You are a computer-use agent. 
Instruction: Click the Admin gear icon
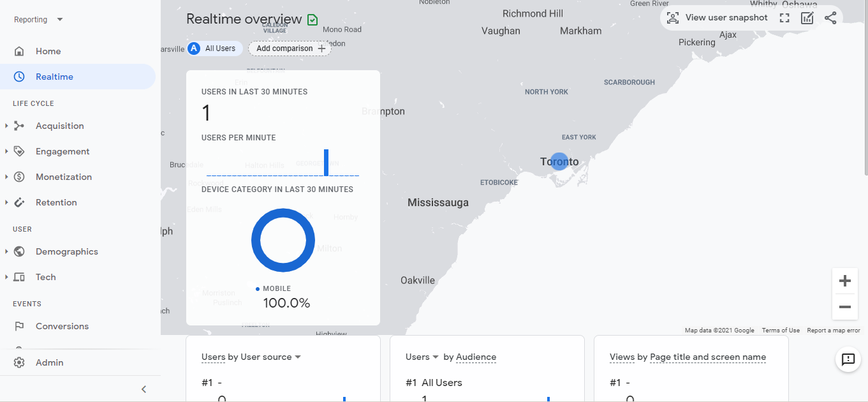tap(19, 362)
